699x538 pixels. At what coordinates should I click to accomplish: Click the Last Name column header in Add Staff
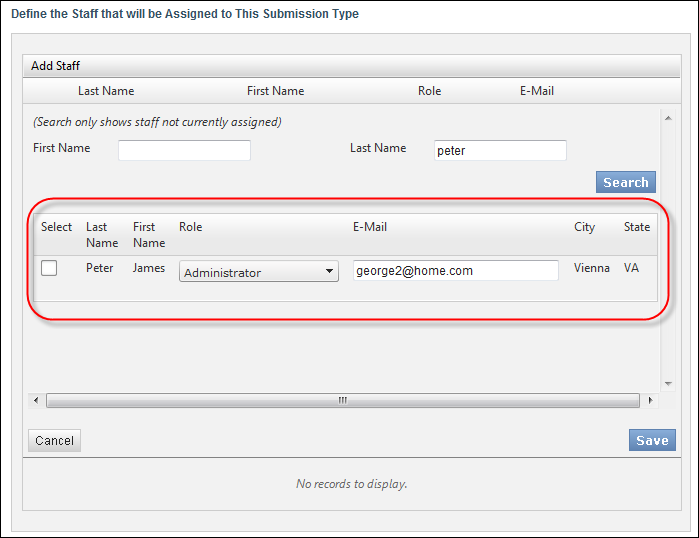(x=106, y=91)
